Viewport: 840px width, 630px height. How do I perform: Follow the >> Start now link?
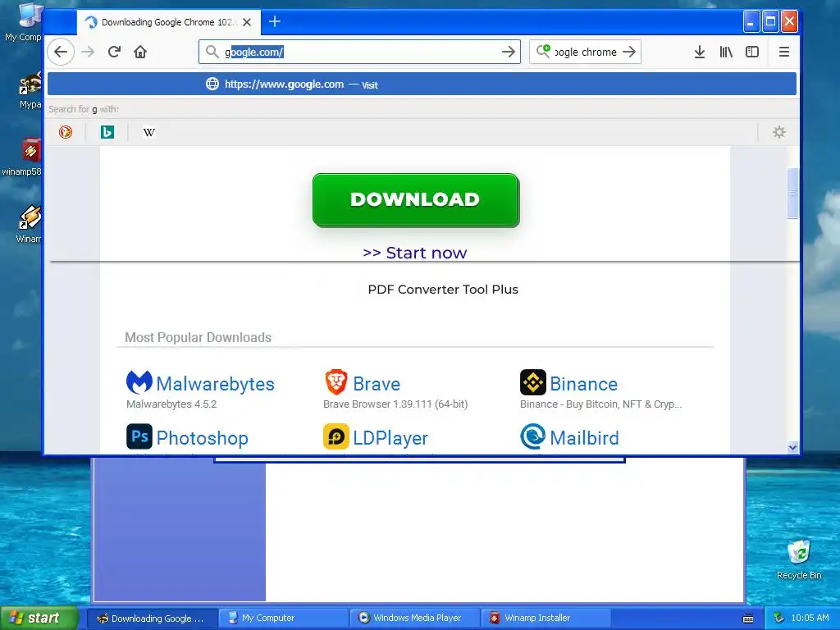(x=414, y=253)
